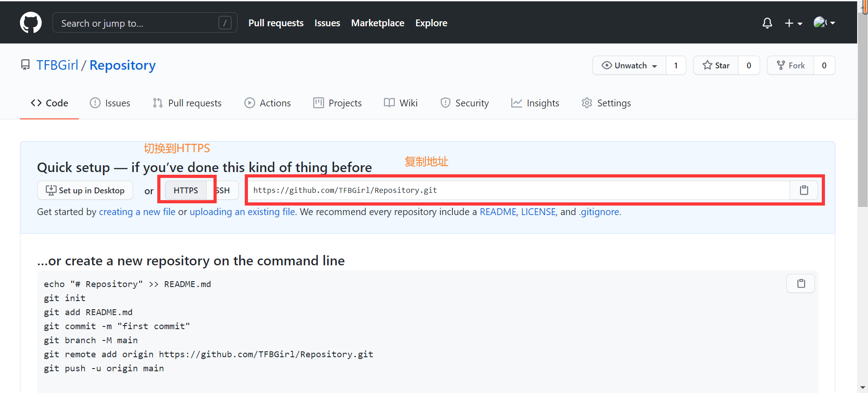Open the user avatar menu
868x393 pixels.
click(x=824, y=23)
